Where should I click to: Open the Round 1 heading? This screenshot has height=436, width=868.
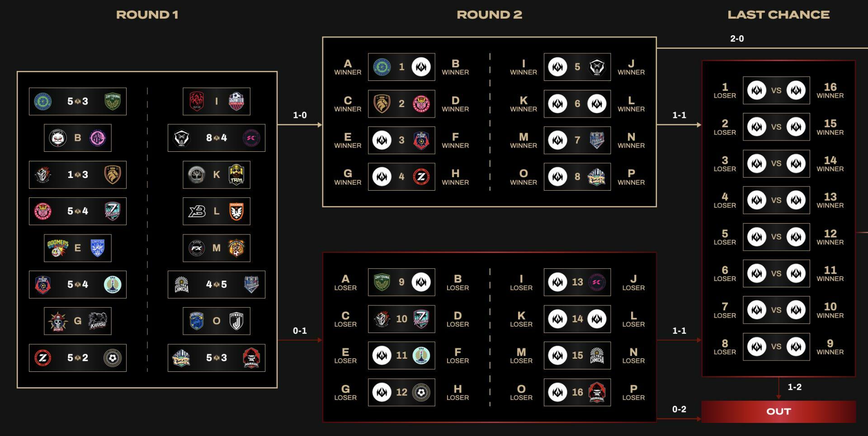click(x=147, y=15)
